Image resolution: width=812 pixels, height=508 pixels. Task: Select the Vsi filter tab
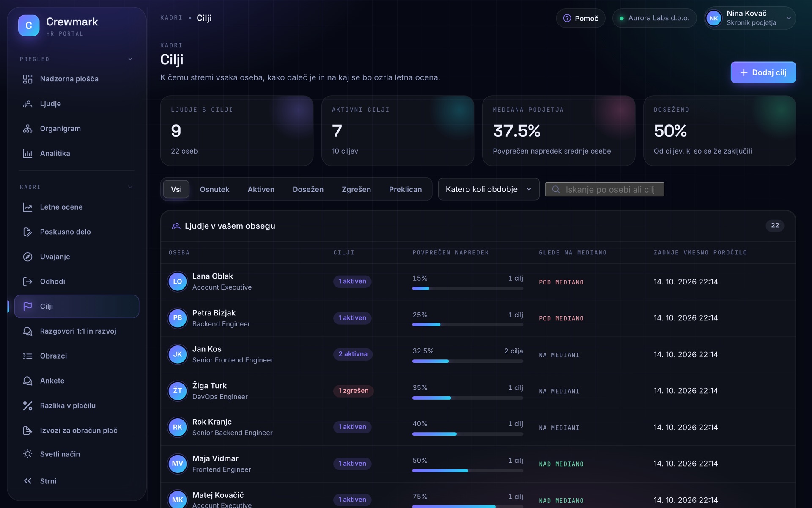[x=176, y=189]
